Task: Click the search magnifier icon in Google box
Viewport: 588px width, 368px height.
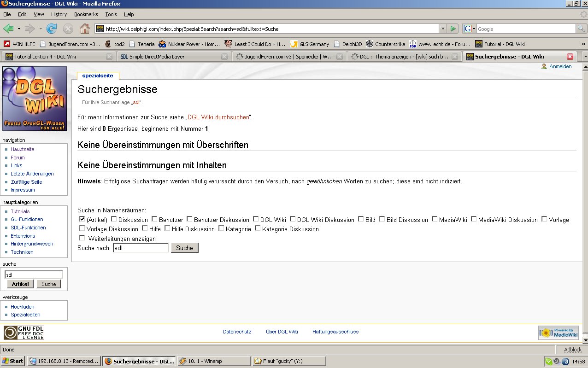Action: click(x=582, y=29)
